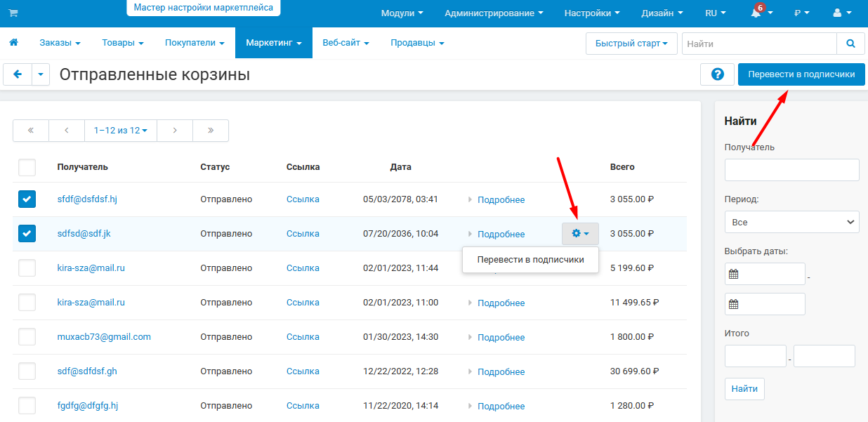Go to next page of results
The height and width of the screenshot is (422, 868).
[175, 131]
